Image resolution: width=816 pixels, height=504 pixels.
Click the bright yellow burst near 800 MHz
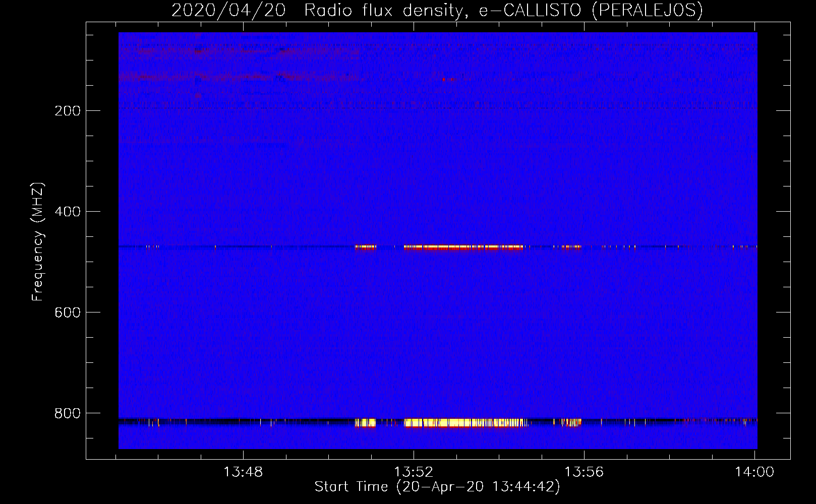coord(465,423)
